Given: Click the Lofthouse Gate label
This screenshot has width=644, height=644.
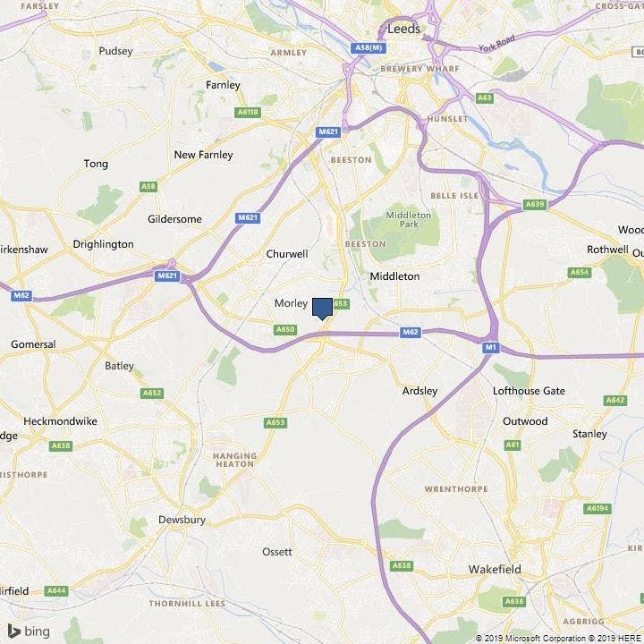Looking at the screenshot, I should (x=529, y=391).
